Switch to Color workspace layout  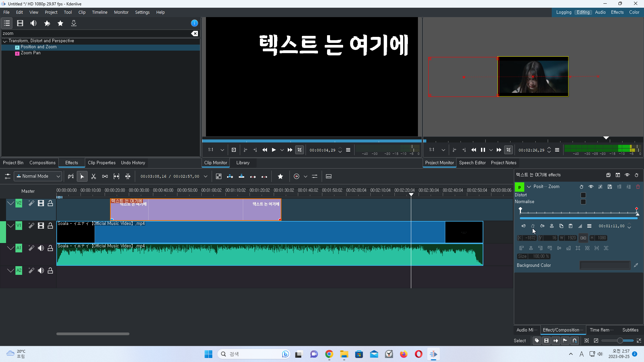point(634,12)
